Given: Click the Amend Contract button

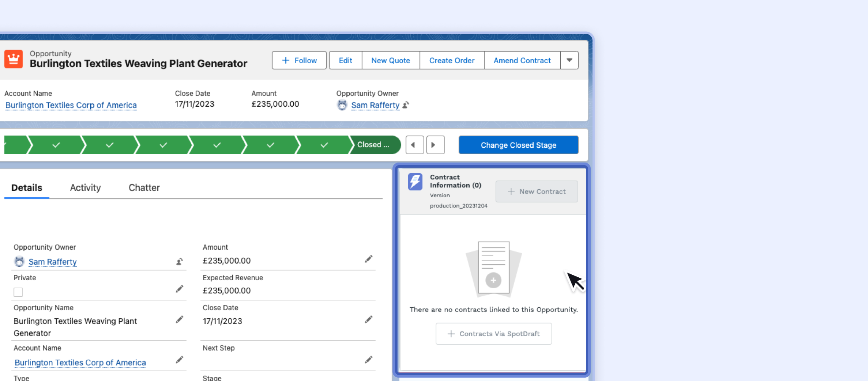Looking at the screenshot, I should [x=522, y=60].
